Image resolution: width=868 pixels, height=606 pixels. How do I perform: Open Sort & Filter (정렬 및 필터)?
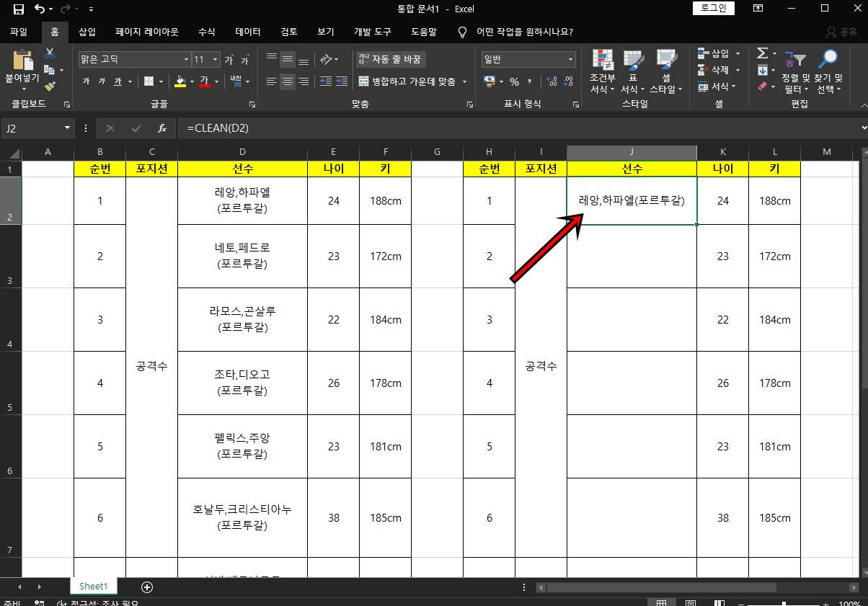[x=796, y=72]
